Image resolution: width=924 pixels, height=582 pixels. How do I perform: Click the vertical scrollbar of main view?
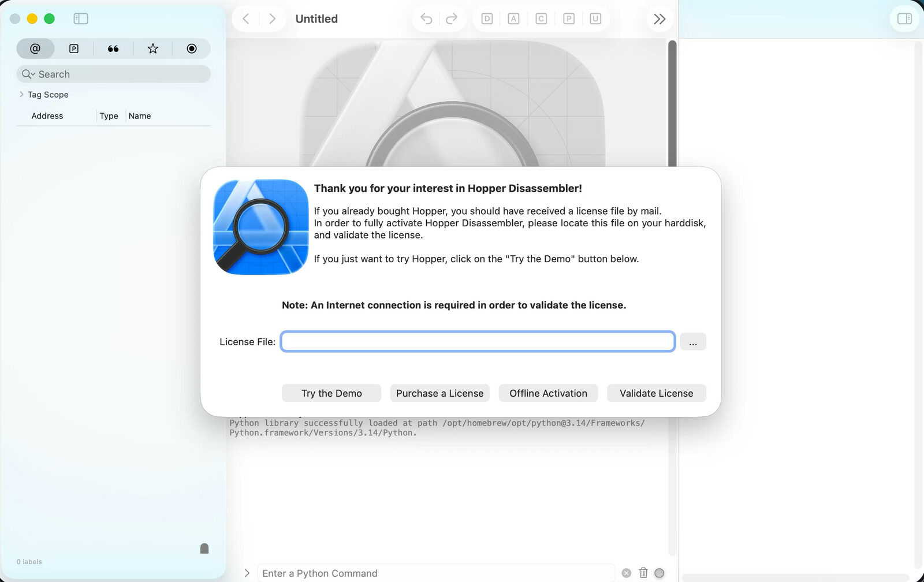(x=672, y=104)
